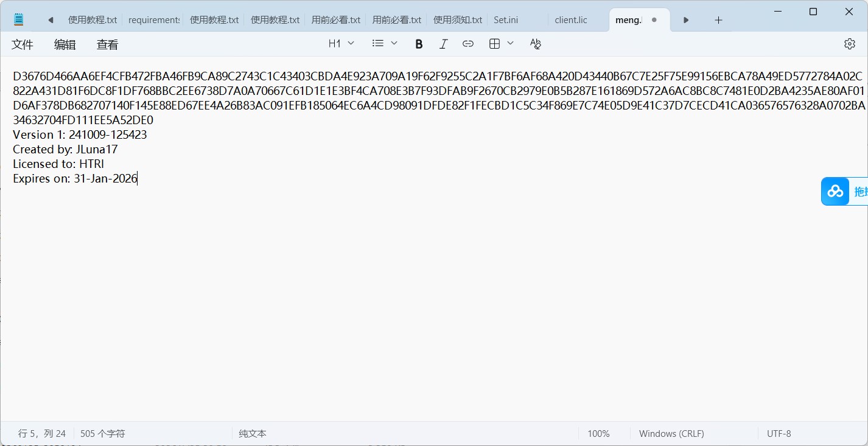868x446 pixels.
Task: Switch to the Set.ini tab
Action: pyautogui.click(x=506, y=20)
